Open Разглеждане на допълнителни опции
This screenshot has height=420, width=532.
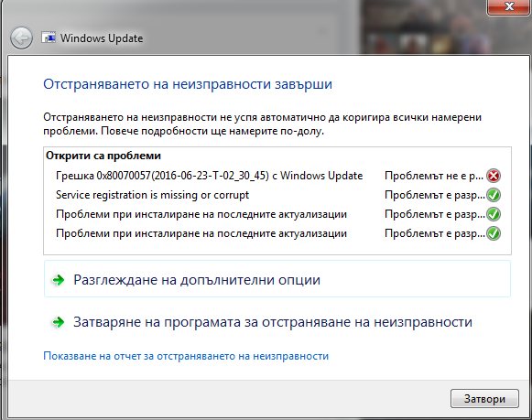[277, 279]
